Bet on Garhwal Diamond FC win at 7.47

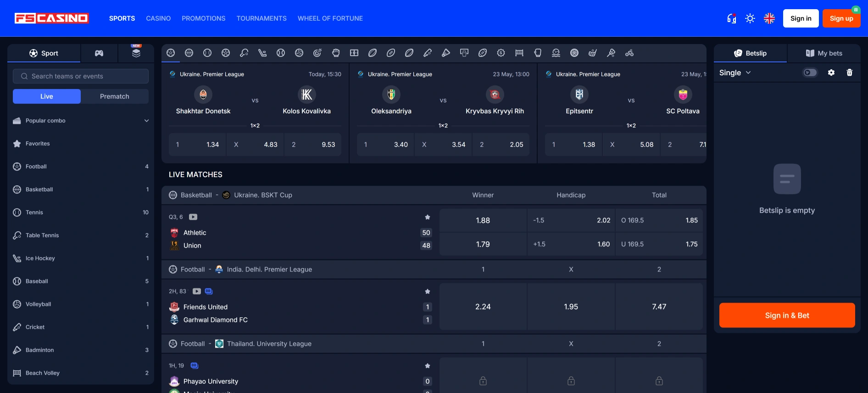(x=659, y=307)
